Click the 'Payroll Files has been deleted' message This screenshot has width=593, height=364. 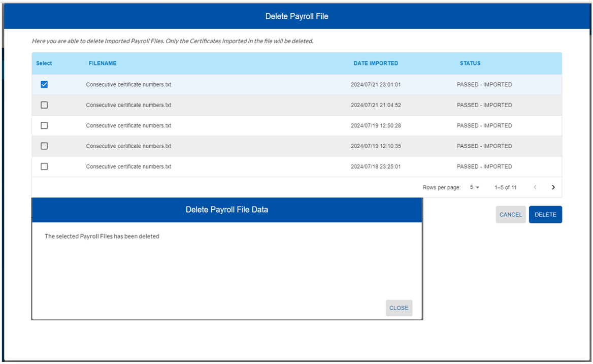(x=102, y=237)
